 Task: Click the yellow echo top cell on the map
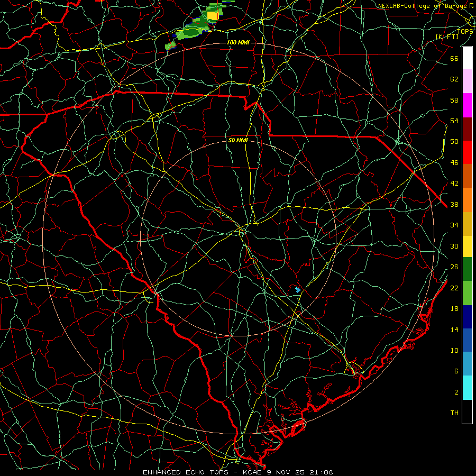click(x=213, y=15)
